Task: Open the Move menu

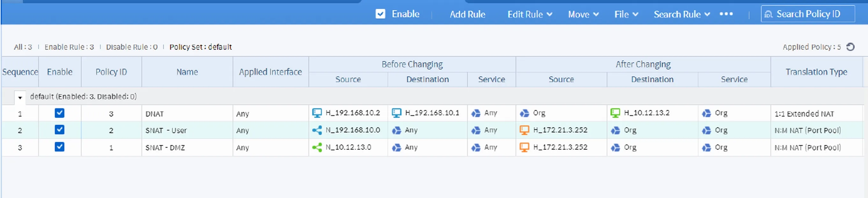Action: coord(583,14)
